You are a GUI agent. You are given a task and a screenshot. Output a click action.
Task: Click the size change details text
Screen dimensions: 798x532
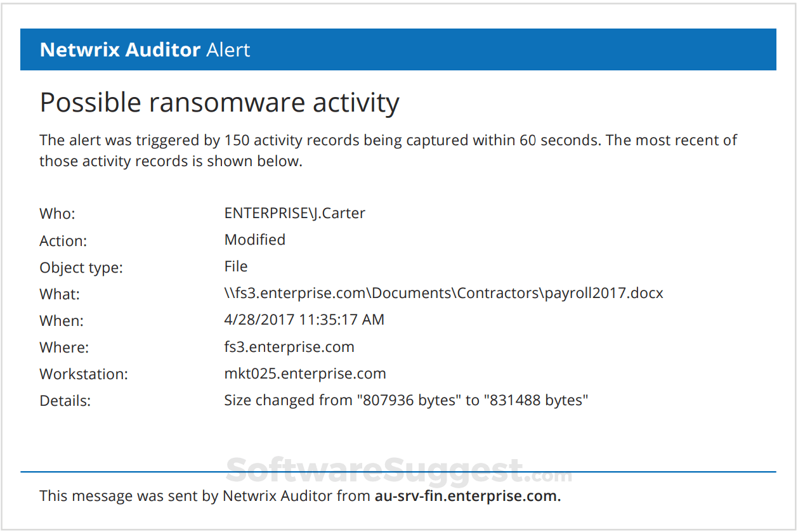[407, 400]
